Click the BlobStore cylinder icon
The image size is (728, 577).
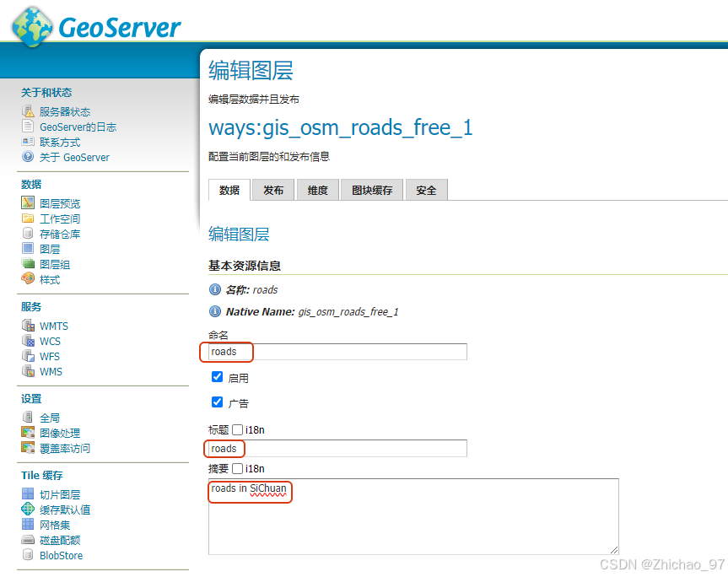pyautogui.click(x=28, y=555)
